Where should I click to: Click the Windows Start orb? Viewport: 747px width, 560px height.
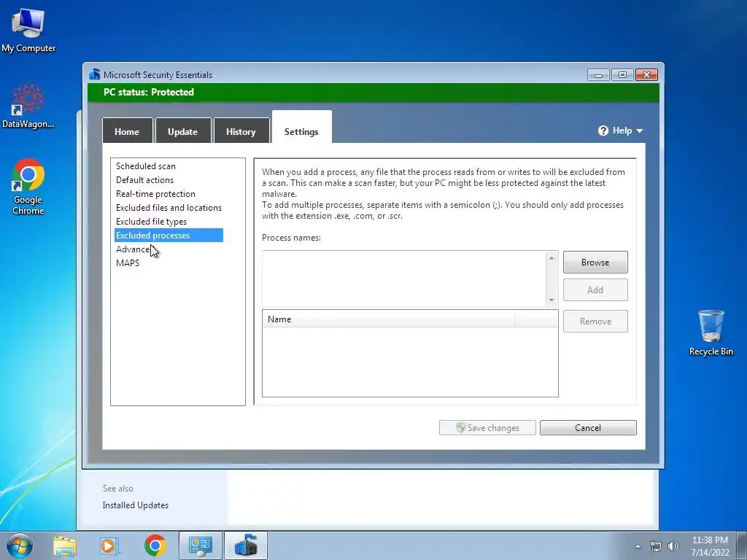click(20, 545)
